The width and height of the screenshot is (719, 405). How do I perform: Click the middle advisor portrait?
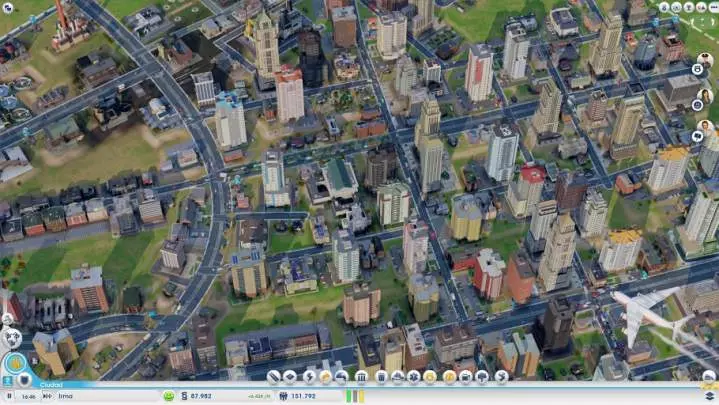point(705,96)
